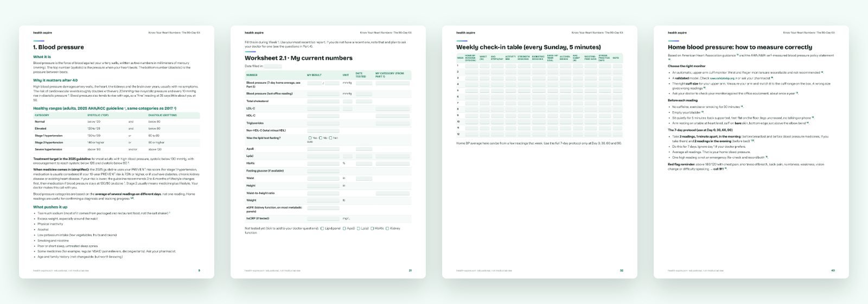Tick the Not sure fasting checkbox
The width and height of the screenshot is (868, 304).
coord(331,138)
